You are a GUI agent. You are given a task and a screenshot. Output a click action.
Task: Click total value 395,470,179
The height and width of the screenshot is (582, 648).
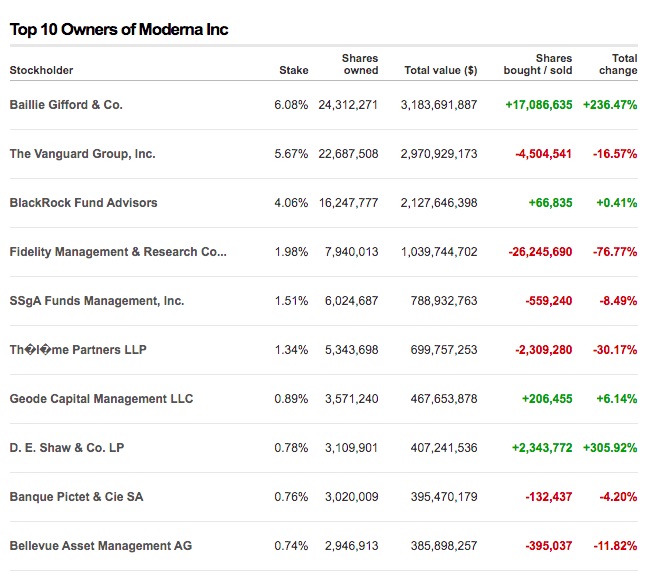click(444, 496)
